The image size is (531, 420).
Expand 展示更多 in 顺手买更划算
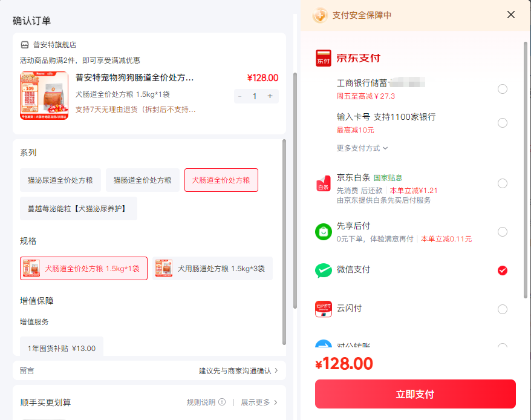(259, 402)
